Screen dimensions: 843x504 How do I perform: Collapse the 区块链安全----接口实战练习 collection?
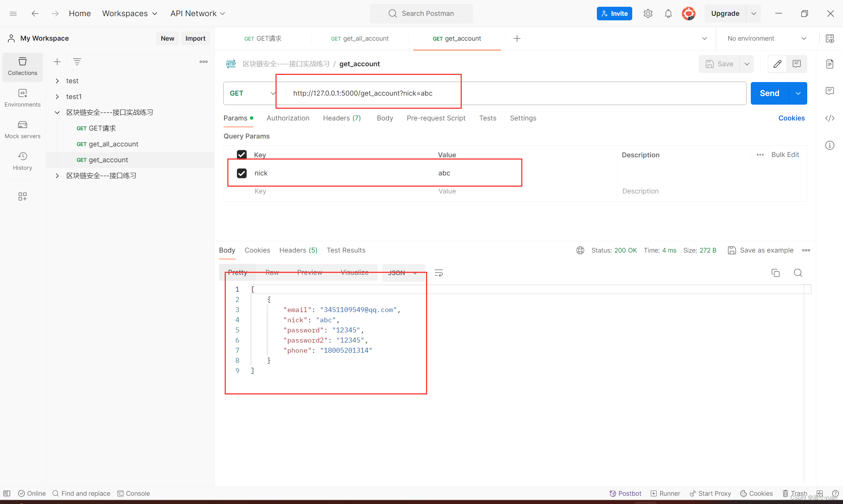(57, 113)
